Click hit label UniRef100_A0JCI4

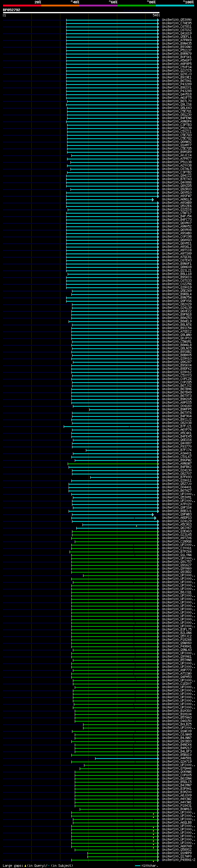click(x=176, y=155)
